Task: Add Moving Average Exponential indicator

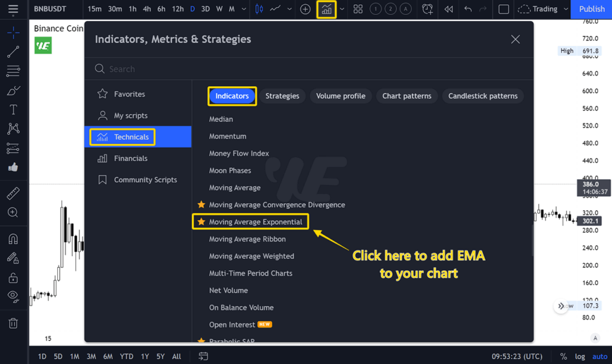Action: click(255, 222)
